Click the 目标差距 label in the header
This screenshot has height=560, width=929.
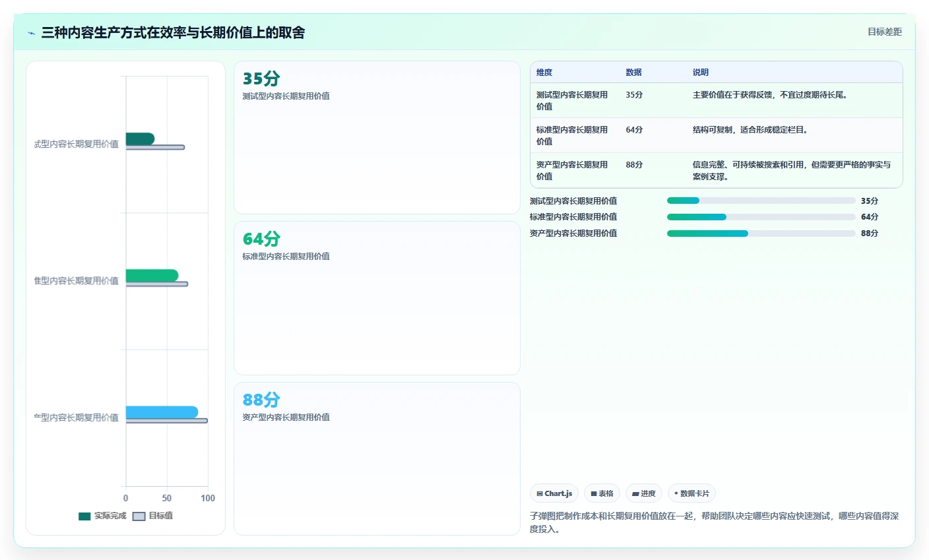(x=884, y=32)
